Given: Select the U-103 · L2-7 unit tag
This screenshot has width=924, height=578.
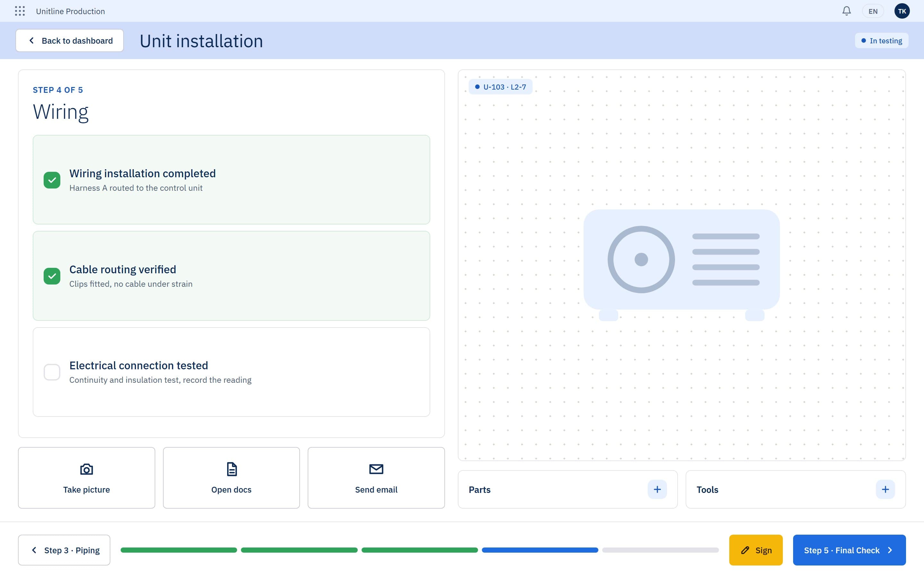Looking at the screenshot, I should tap(500, 87).
